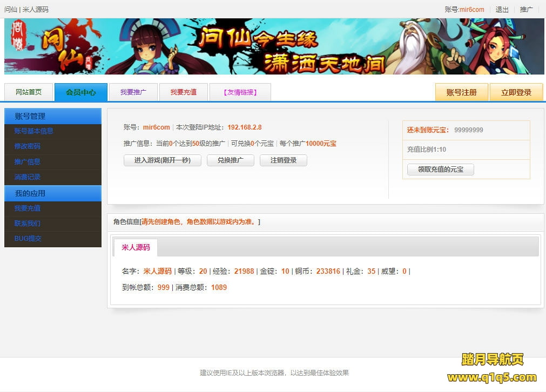Click the 注销登录 button
The width and height of the screenshot is (546, 392).
[x=283, y=160]
